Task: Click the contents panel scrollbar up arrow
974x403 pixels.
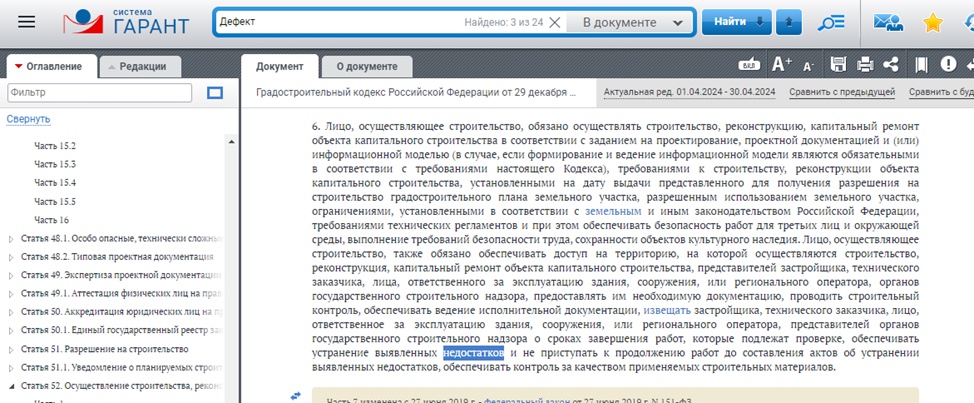Action: (232, 142)
